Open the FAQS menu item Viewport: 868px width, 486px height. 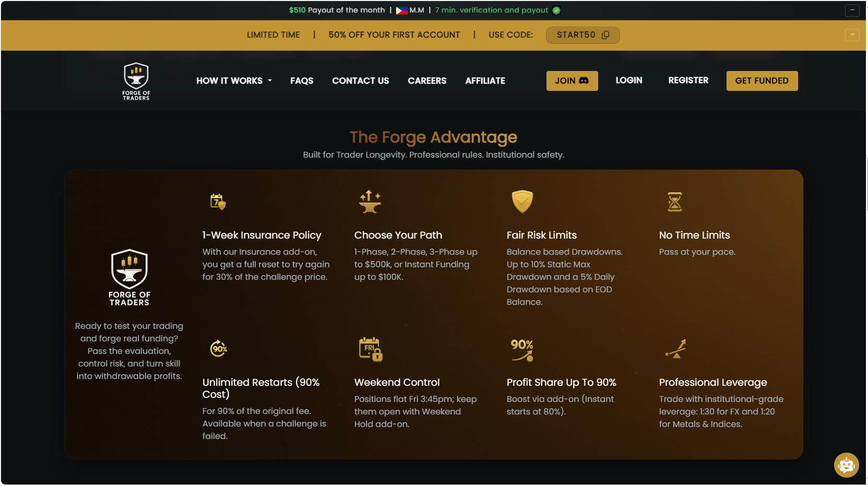click(302, 81)
